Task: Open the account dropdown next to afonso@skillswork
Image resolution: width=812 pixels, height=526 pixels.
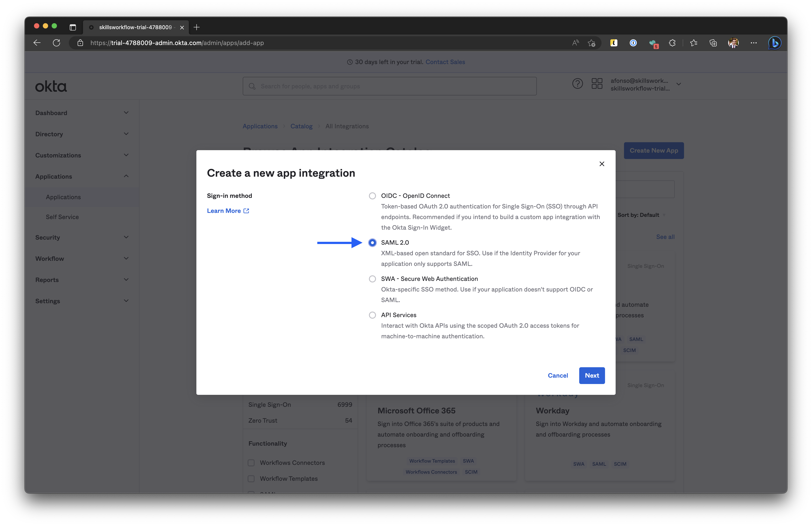Action: [679, 84]
